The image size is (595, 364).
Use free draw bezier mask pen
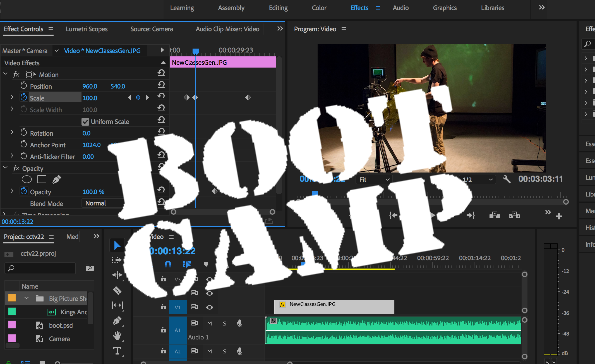tap(57, 179)
